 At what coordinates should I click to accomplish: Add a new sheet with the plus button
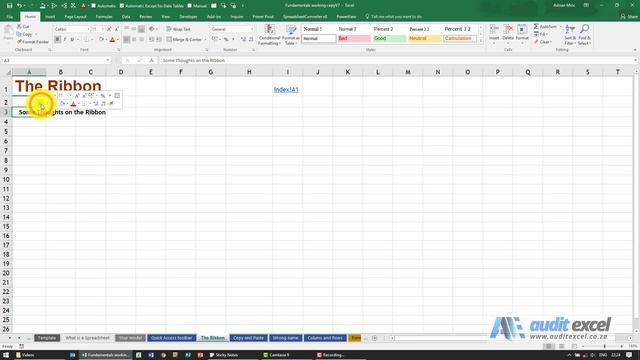pyautogui.click(x=374, y=338)
